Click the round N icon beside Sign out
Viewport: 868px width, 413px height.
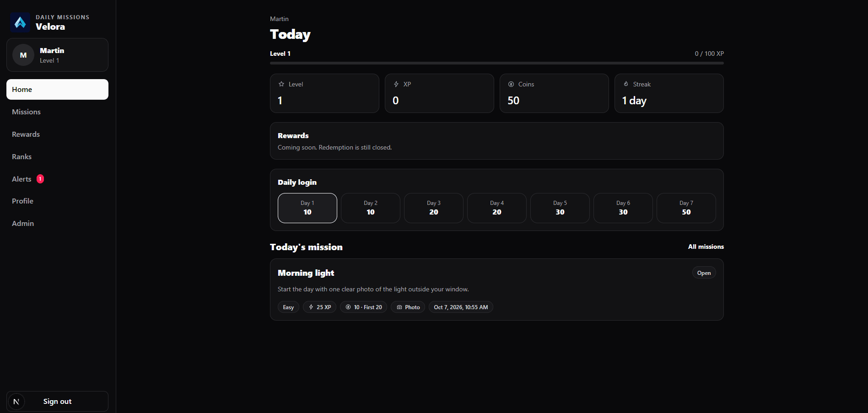(16, 402)
